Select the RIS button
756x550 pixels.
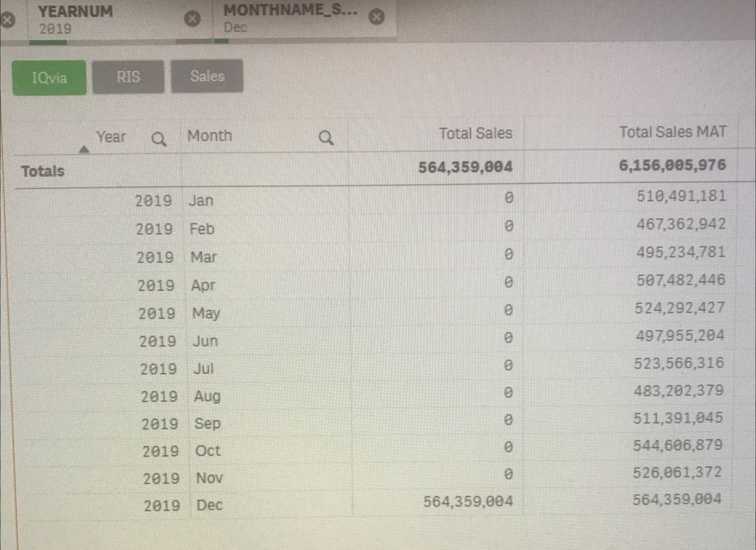pos(128,77)
